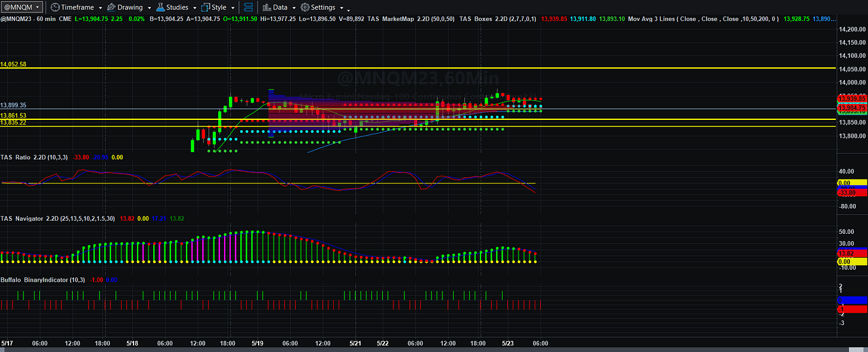Click the 14,200.00 price axis label
868x352 pixels.
tap(852, 29)
